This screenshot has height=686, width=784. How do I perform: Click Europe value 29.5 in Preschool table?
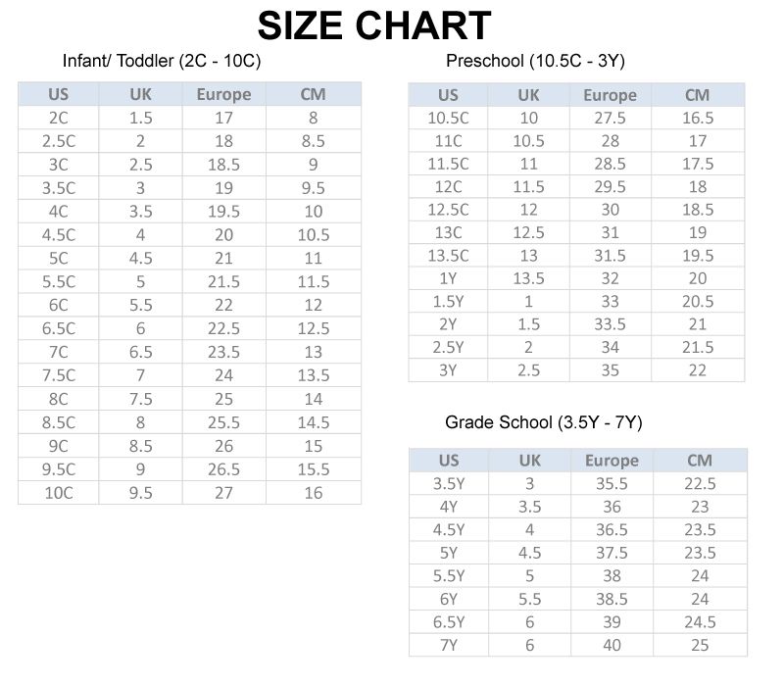(610, 186)
